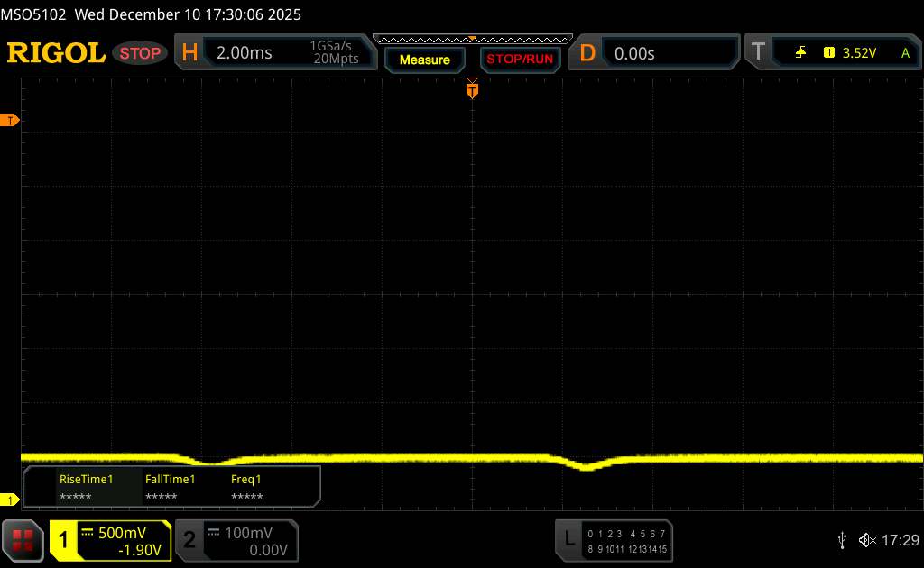
Task: Open the Measure menu
Action: tap(424, 60)
